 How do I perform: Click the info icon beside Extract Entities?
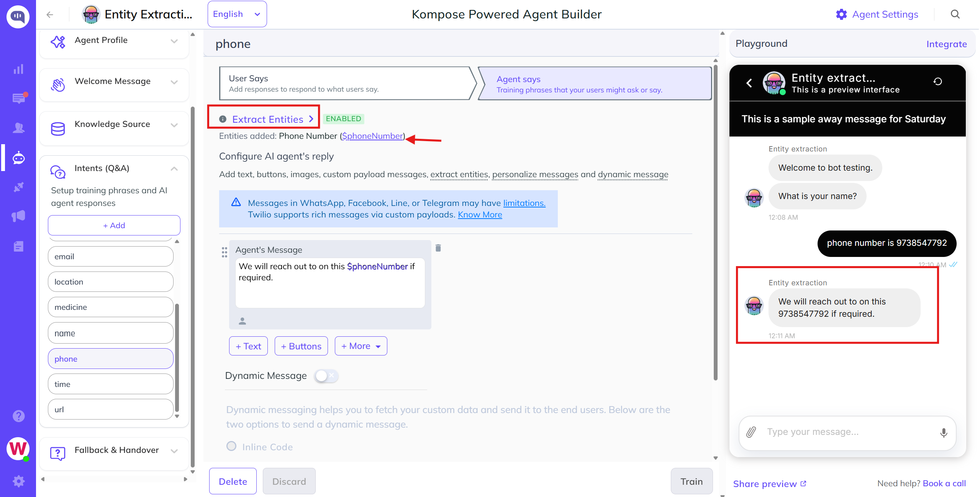[x=223, y=119]
